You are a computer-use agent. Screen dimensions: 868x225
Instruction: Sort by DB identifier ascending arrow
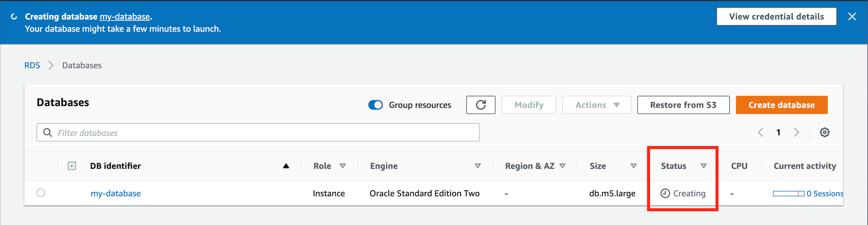(x=286, y=166)
